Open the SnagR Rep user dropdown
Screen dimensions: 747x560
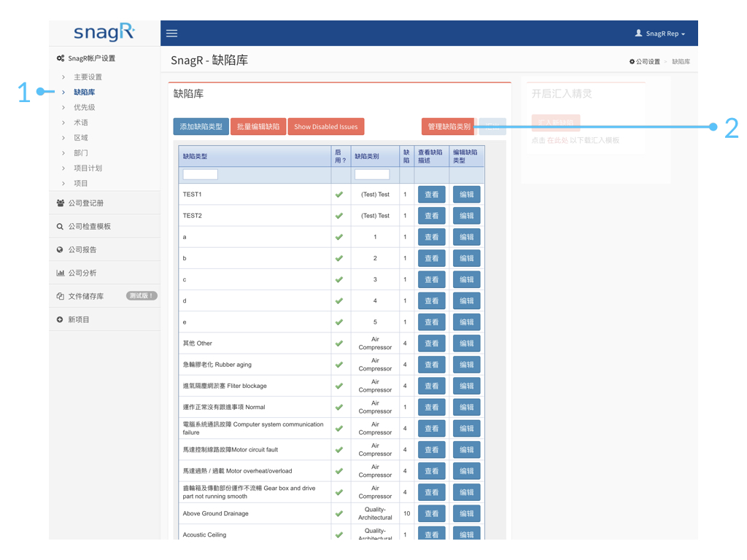click(660, 34)
